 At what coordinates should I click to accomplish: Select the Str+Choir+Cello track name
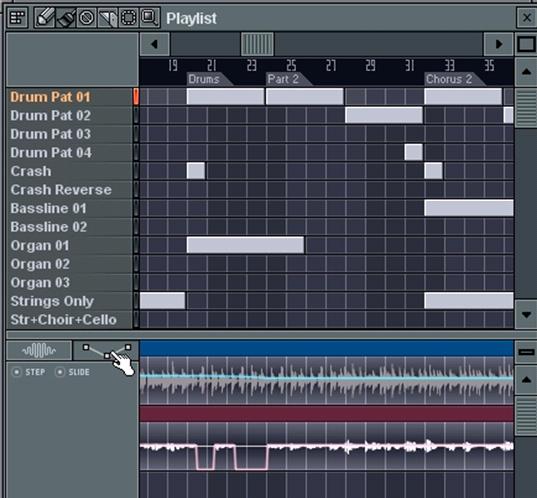tap(63, 320)
